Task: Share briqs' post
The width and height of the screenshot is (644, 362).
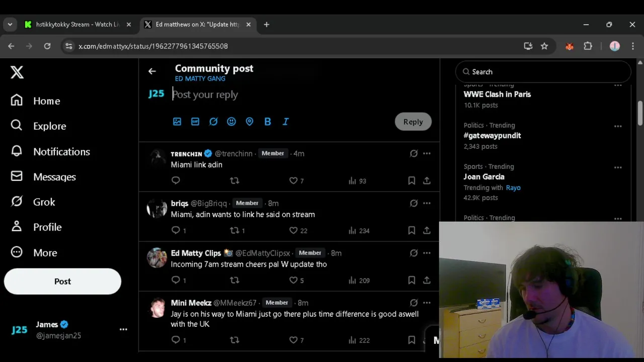Action: click(x=427, y=230)
